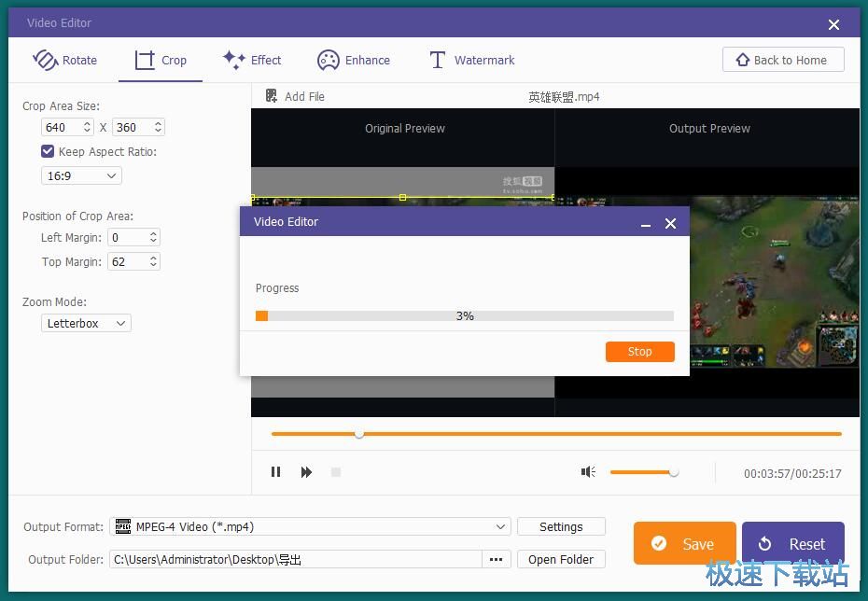Click the playback time 00:03:57/00:25:17
The image size is (868, 601).
coord(792,474)
